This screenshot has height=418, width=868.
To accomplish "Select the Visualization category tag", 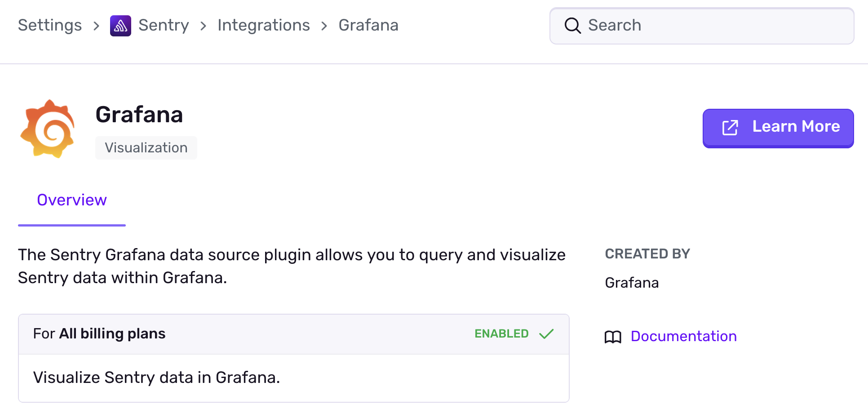I will [146, 147].
